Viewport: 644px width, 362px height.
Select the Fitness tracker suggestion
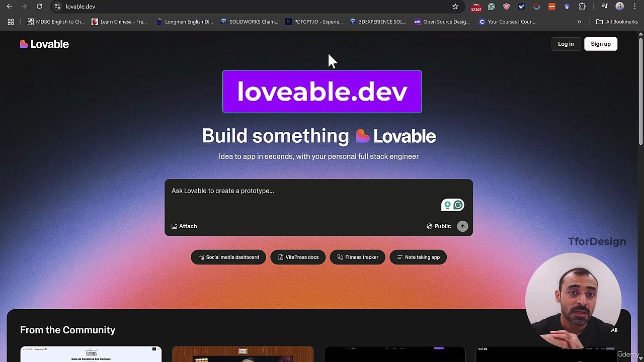point(358,257)
